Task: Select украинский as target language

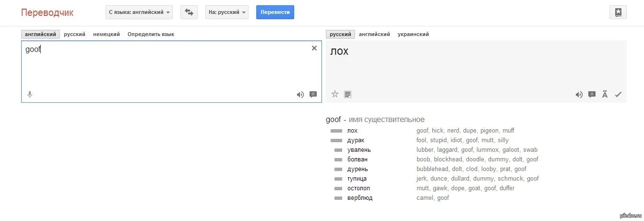Action: [413, 34]
